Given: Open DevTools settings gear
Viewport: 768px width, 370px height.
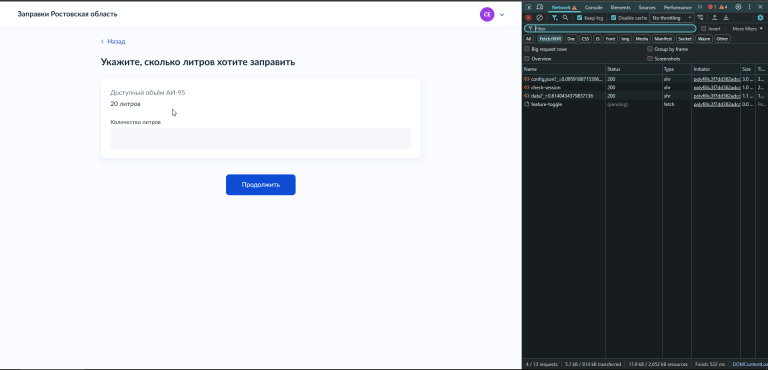Looking at the screenshot, I should (x=738, y=7).
